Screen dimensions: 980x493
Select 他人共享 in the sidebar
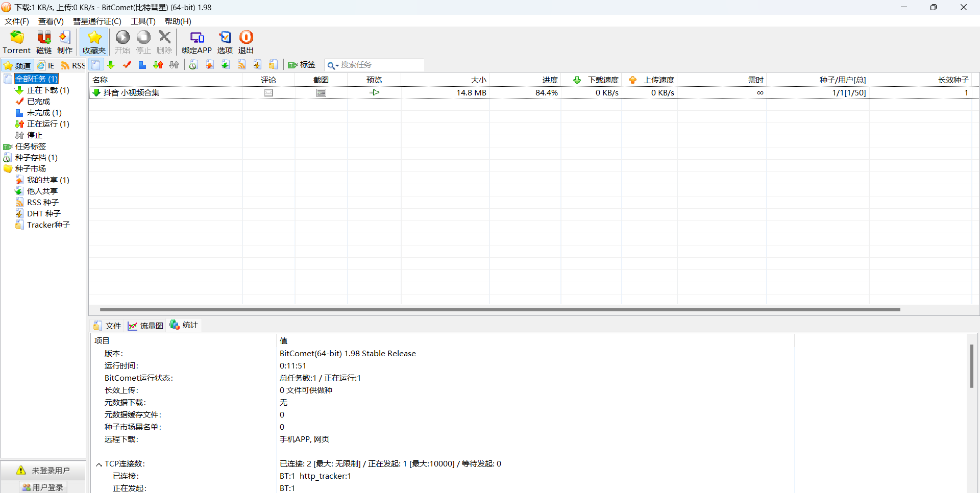point(42,191)
